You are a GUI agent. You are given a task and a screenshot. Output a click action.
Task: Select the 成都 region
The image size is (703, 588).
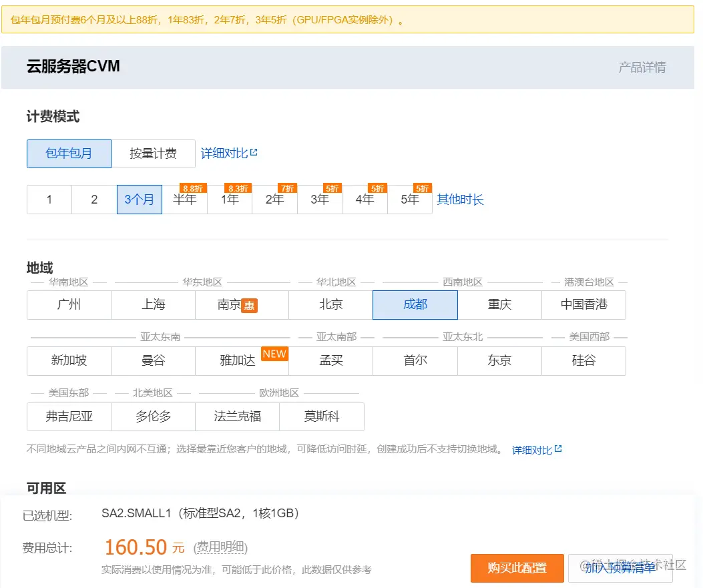click(x=415, y=304)
